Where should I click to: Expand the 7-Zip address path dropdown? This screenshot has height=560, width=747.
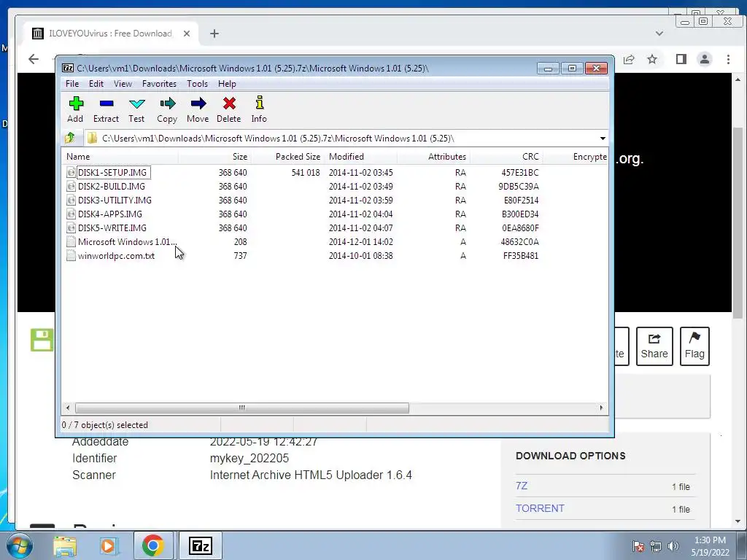click(603, 138)
